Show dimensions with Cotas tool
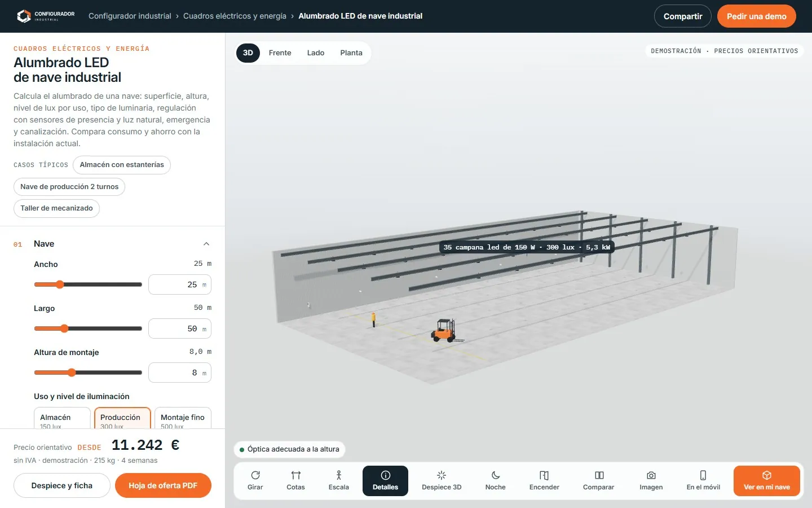Screen dimensions: 812x508 295,481
